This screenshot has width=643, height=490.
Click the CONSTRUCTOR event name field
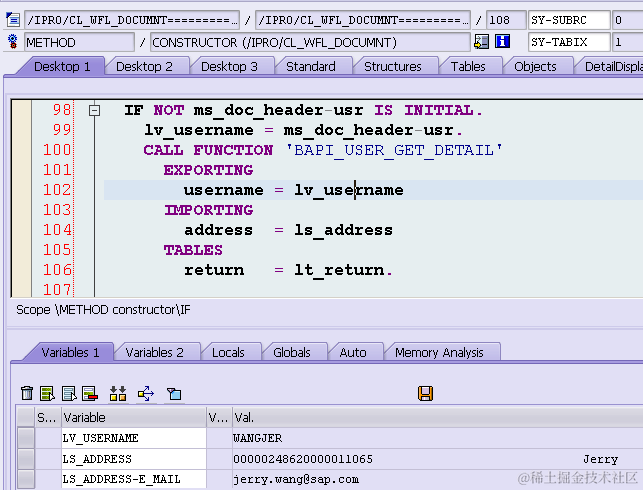coord(310,42)
